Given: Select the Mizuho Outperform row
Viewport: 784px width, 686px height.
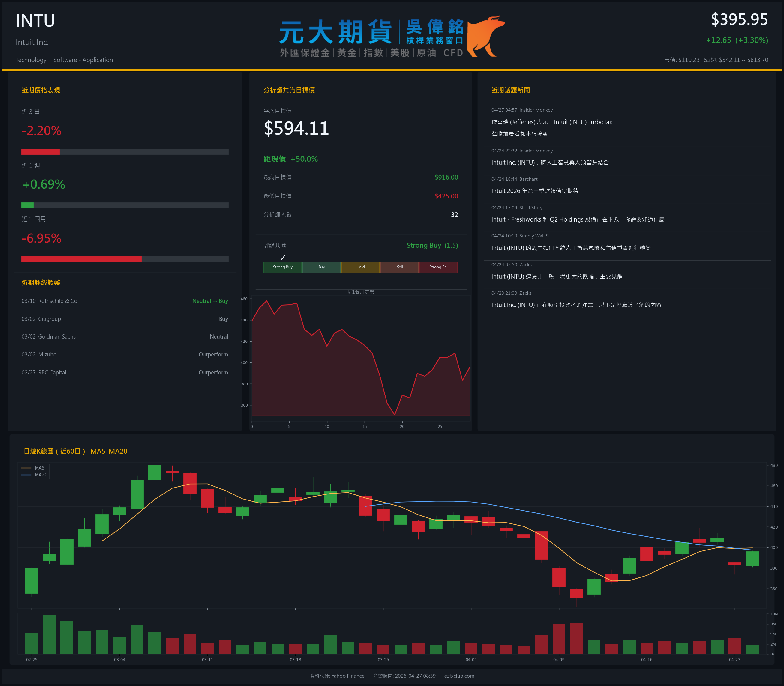Looking at the screenshot, I should coord(125,354).
